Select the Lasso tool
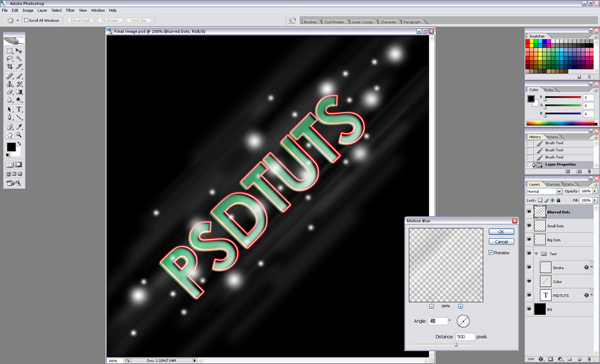The width and height of the screenshot is (600, 364). 10,59
